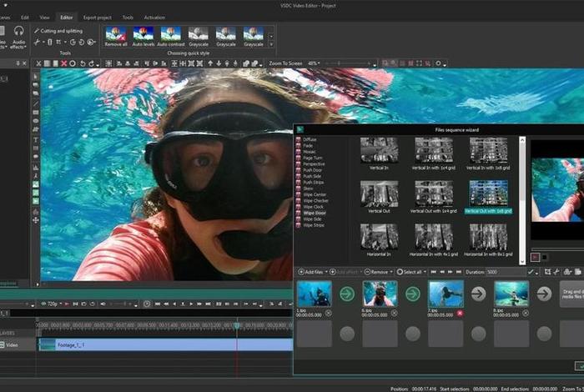Click the playhead marker on the ruler
This screenshot has height=392, width=584.
237,325
